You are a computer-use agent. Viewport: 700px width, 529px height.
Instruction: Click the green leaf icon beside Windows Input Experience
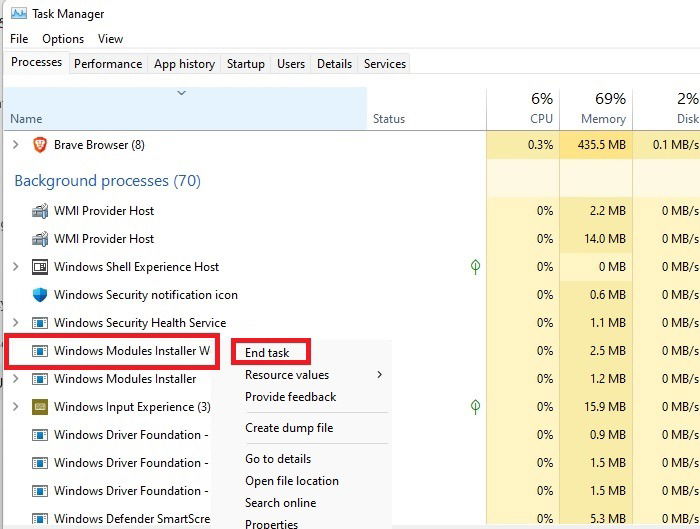tap(475, 407)
